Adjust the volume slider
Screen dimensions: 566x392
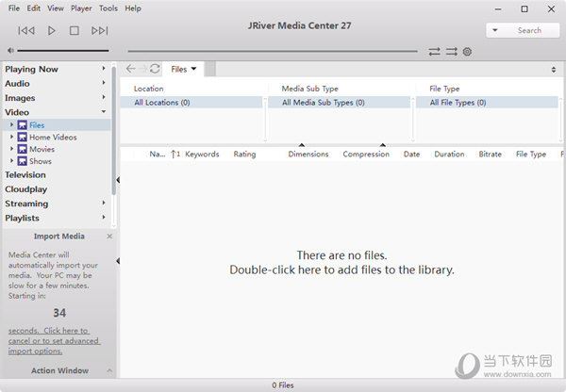(x=63, y=51)
